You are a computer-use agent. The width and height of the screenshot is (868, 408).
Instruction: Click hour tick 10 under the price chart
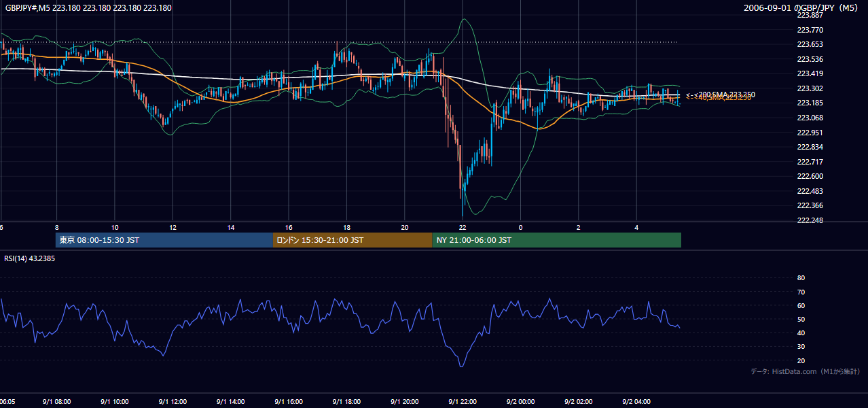[x=114, y=227]
